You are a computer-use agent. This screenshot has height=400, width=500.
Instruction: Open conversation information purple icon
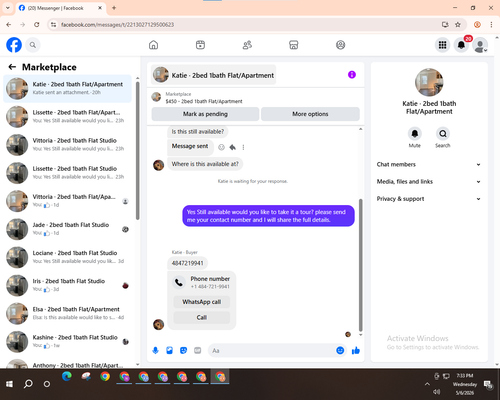[x=352, y=75]
